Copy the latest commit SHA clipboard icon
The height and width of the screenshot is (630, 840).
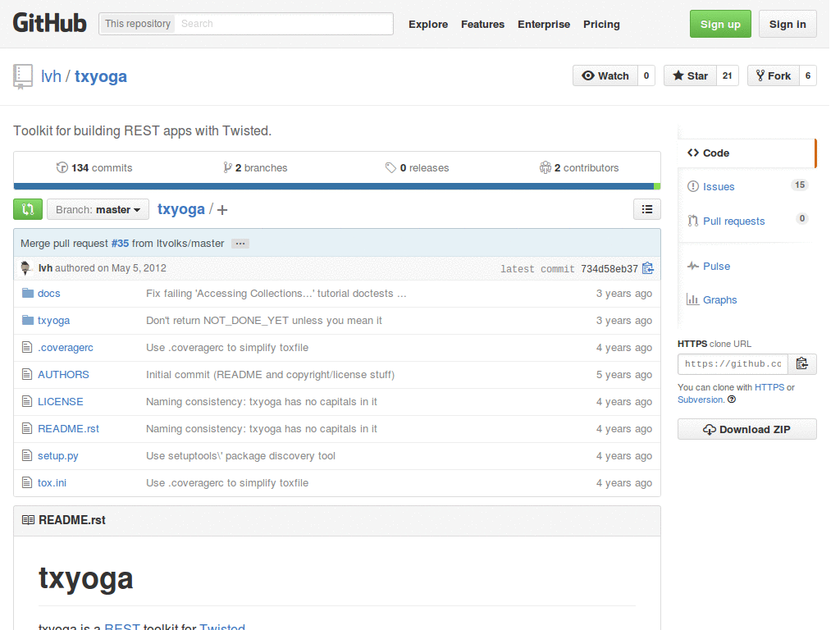pyautogui.click(x=648, y=268)
